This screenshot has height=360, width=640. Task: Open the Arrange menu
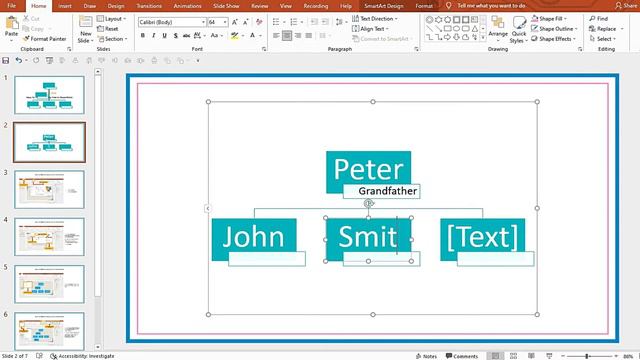pos(498,29)
